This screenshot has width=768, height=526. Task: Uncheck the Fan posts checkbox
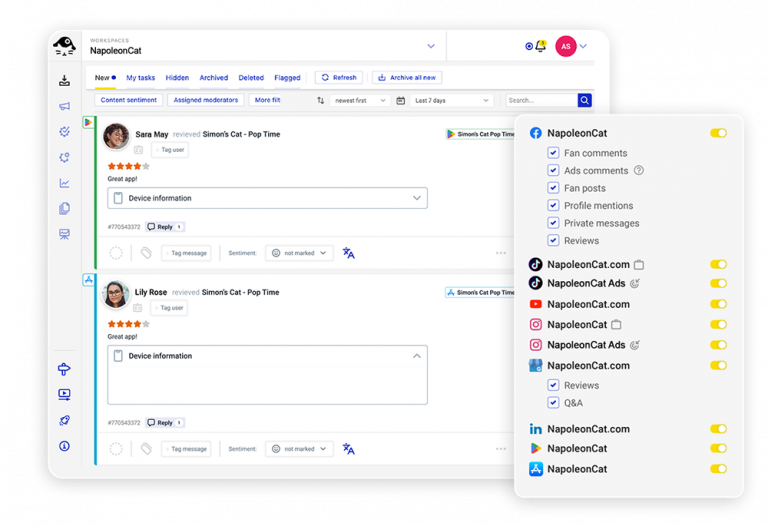[x=553, y=188]
